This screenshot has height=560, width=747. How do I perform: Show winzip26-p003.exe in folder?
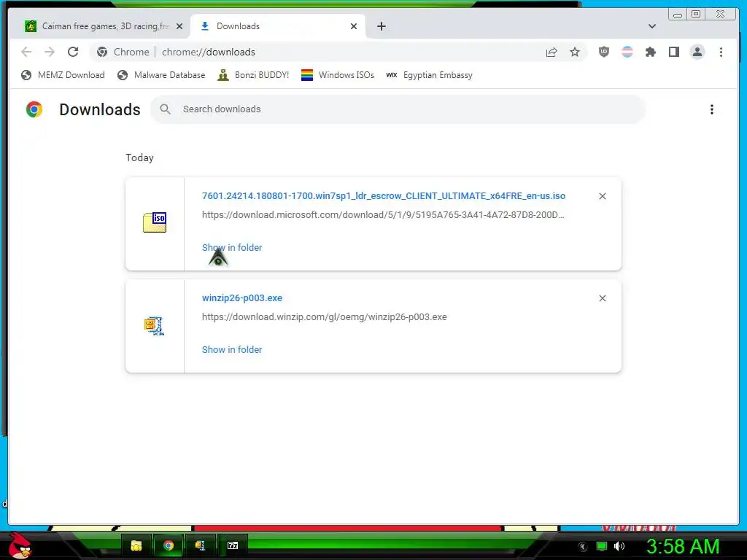(232, 349)
